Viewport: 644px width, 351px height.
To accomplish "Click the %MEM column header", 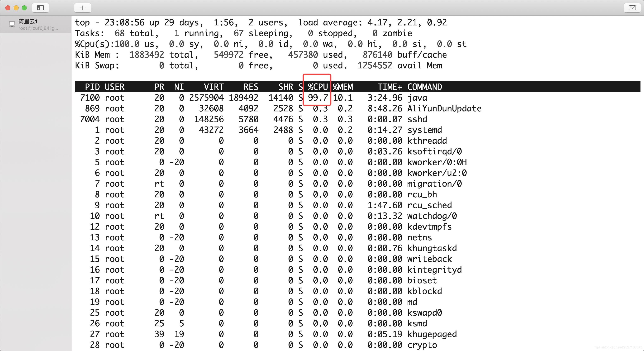I will click(x=342, y=87).
